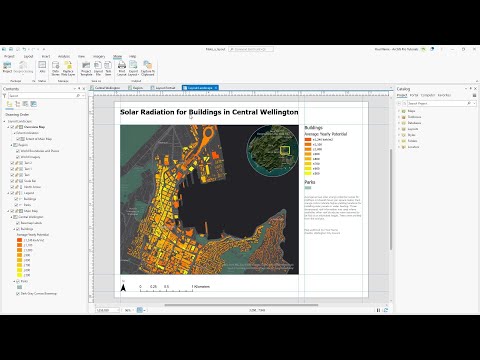Click the Styles icon in Catalog
The height and width of the screenshot is (360, 480).
pos(404,135)
